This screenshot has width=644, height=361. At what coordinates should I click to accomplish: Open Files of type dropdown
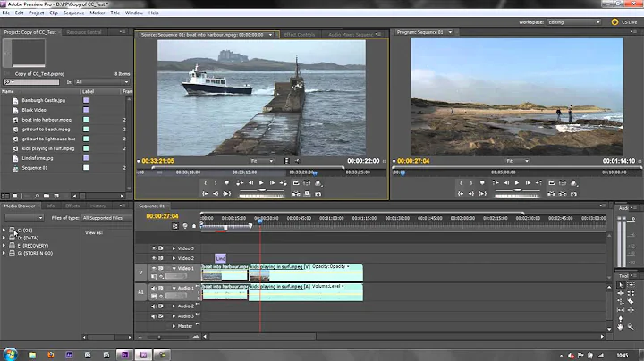pos(106,218)
